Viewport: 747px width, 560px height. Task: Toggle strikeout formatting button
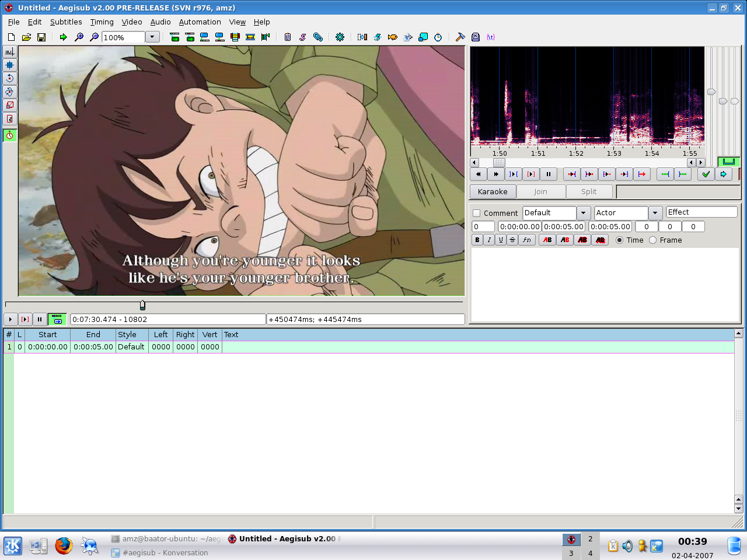click(x=512, y=240)
